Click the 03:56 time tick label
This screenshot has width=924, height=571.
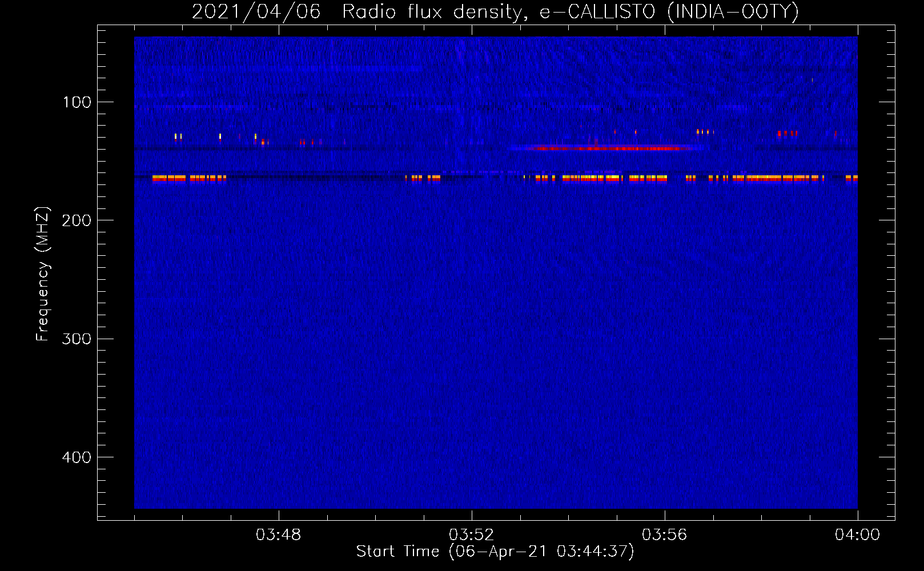(x=665, y=535)
